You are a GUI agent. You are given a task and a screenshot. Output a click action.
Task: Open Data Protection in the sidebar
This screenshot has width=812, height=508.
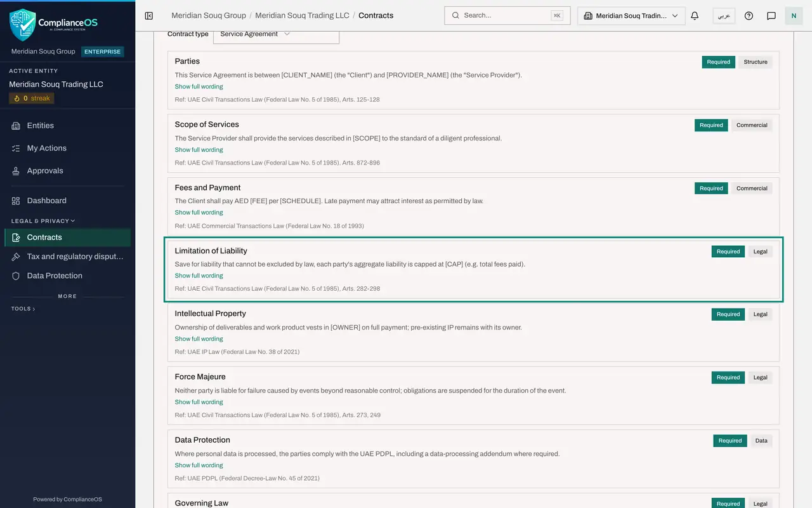point(67,276)
